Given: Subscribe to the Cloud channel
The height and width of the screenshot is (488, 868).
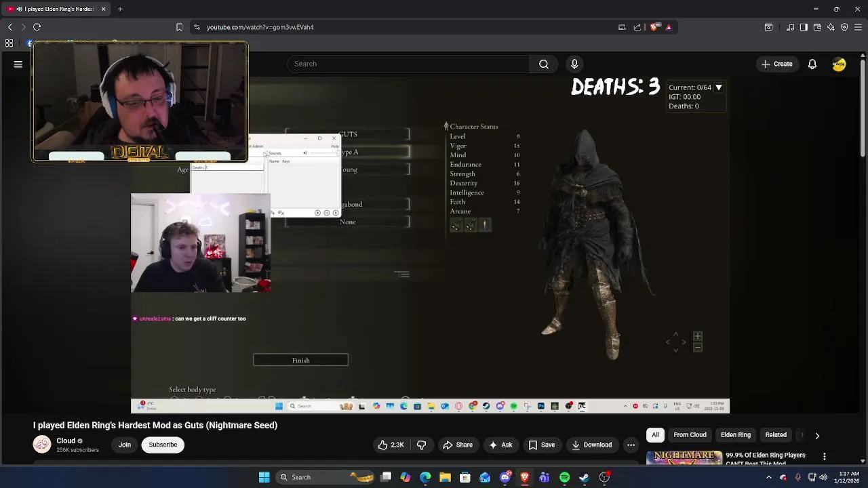Looking at the screenshot, I should 163,445.
